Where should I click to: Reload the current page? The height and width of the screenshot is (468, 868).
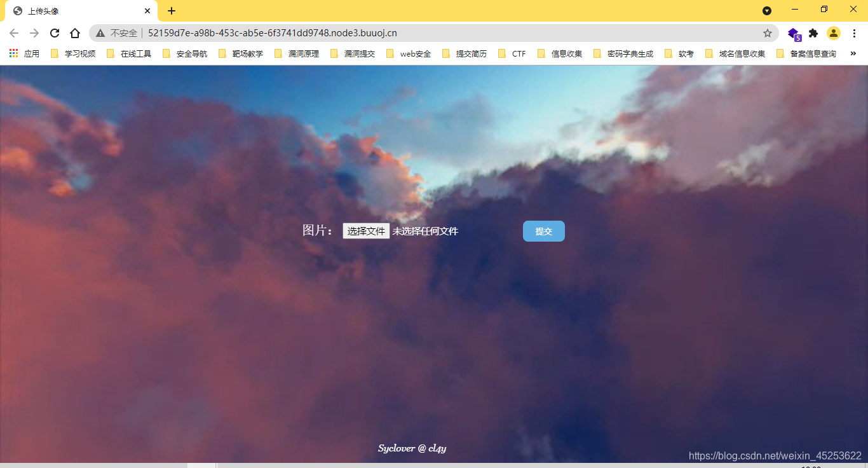click(x=54, y=33)
